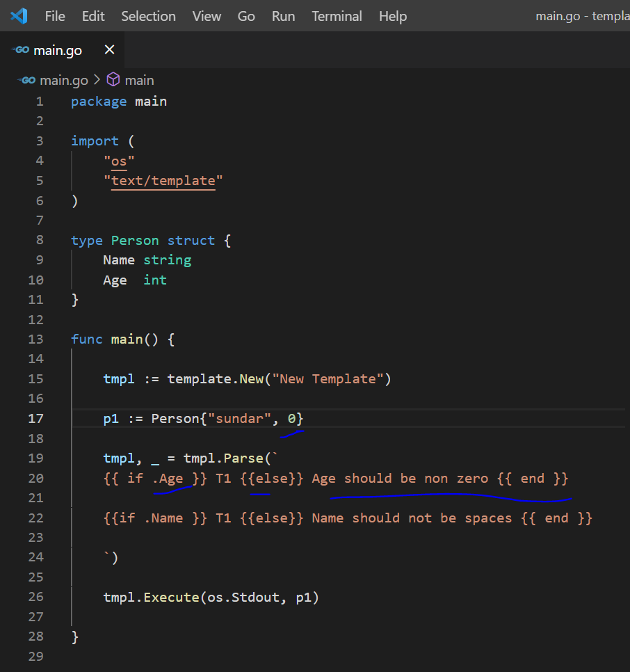This screenshot has height=672, width=630.
Task: Click the closing brace on line 28
Action: click(75, 637)
